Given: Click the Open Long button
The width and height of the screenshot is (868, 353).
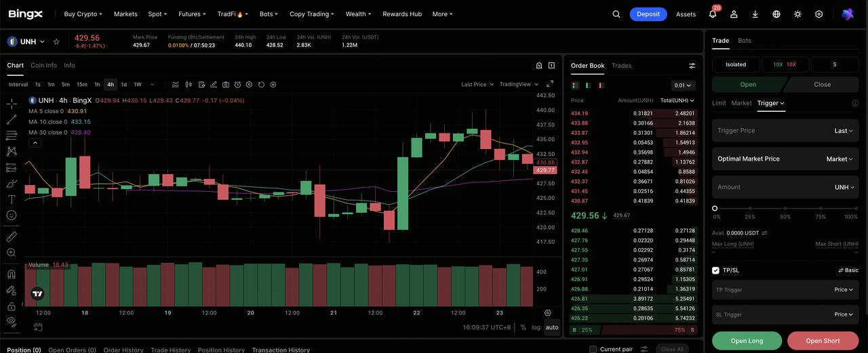Looking at the screenshot, I should (x=747, y=341).
